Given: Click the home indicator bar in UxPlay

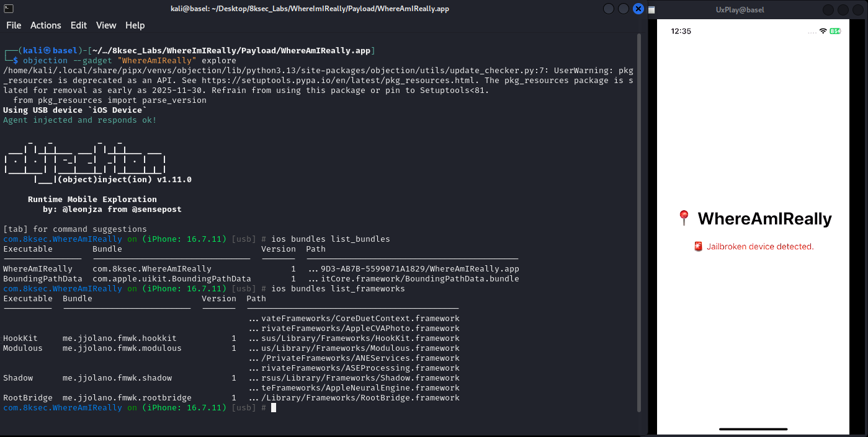Looking at the screenshot, I should [x=753, y=429].
